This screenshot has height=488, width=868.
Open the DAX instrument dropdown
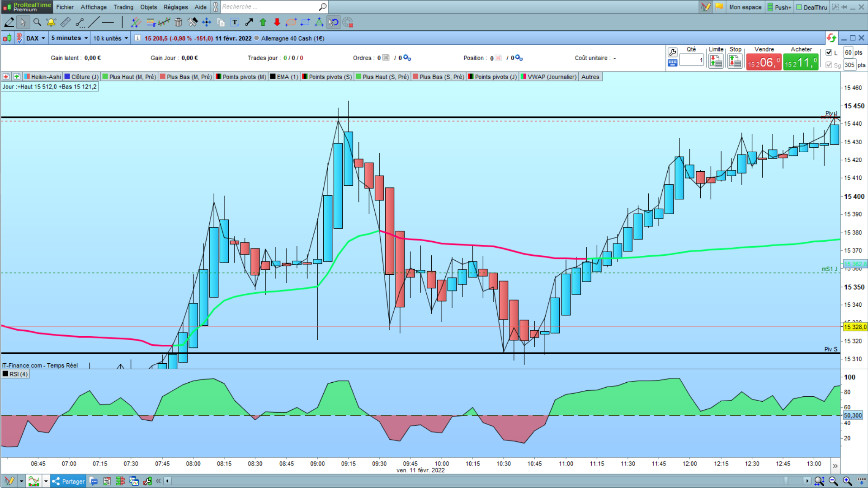tap(36, 38)
